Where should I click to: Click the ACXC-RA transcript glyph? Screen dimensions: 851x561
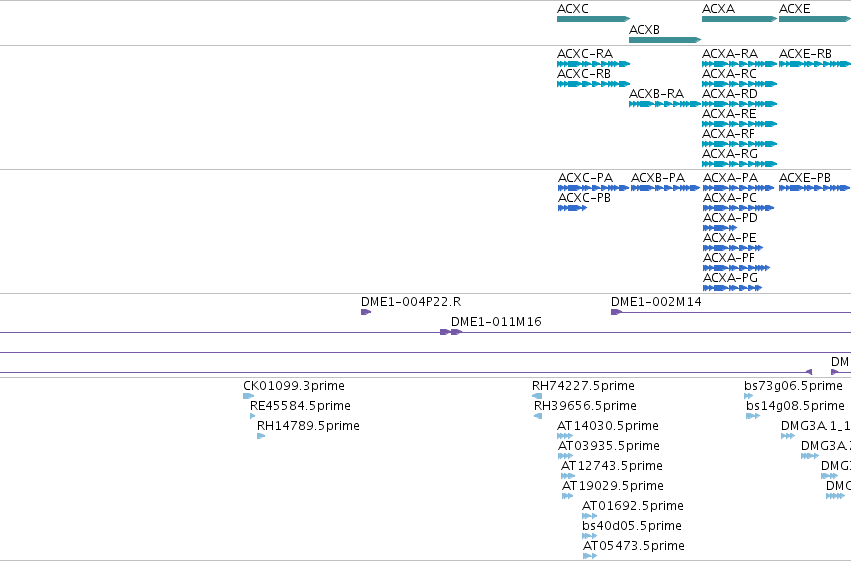tap(593, 64)
